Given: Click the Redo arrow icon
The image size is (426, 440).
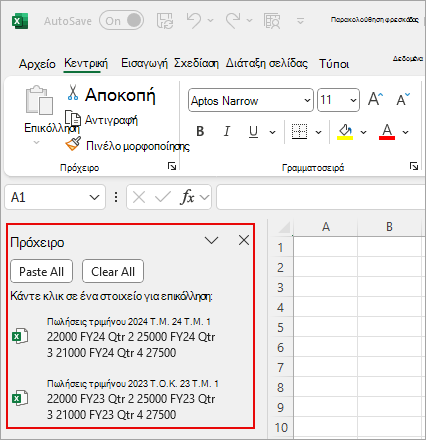Looking at the screenshot, I should tap(233, 20).
